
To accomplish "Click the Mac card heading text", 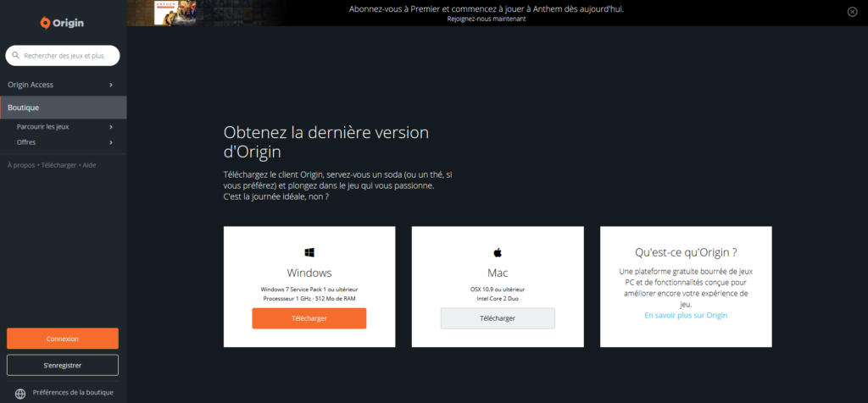I will (x=498, y=273).
